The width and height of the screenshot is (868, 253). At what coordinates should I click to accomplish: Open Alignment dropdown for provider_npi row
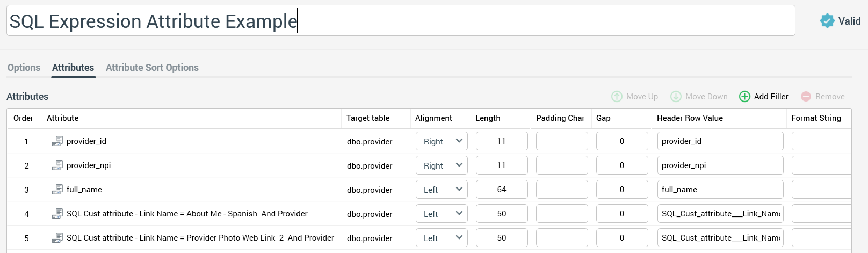(x=442, y=165)
